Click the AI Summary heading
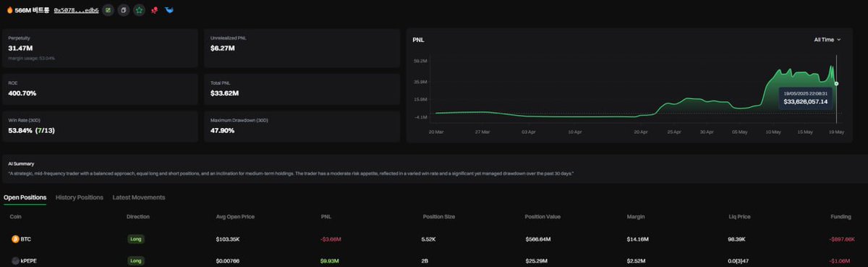Screen dimensions: 868x267 pos(21,164)
